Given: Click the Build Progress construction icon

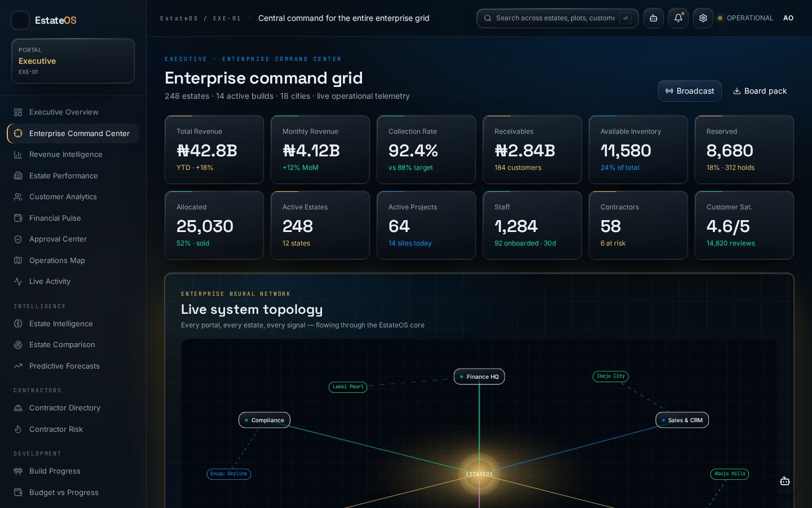Looking at the screenshot, I should click(x=18, y=471).
